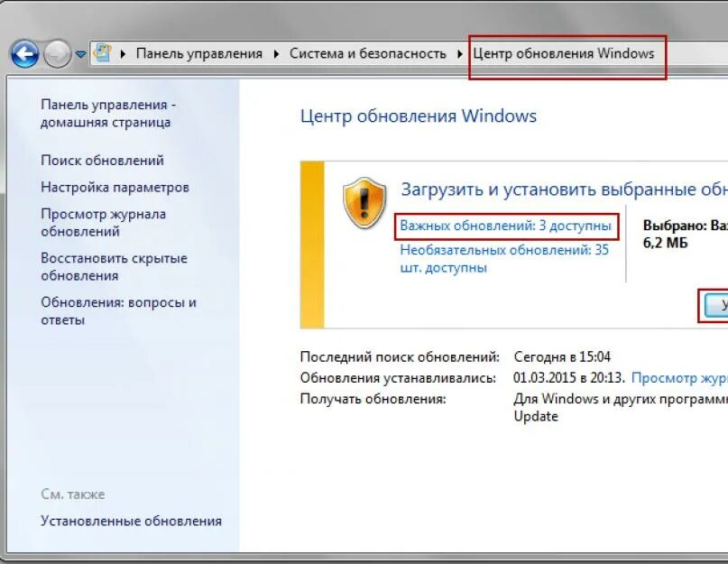
Task: Click the 6,2 МБ size text
Action: point(666,244)
